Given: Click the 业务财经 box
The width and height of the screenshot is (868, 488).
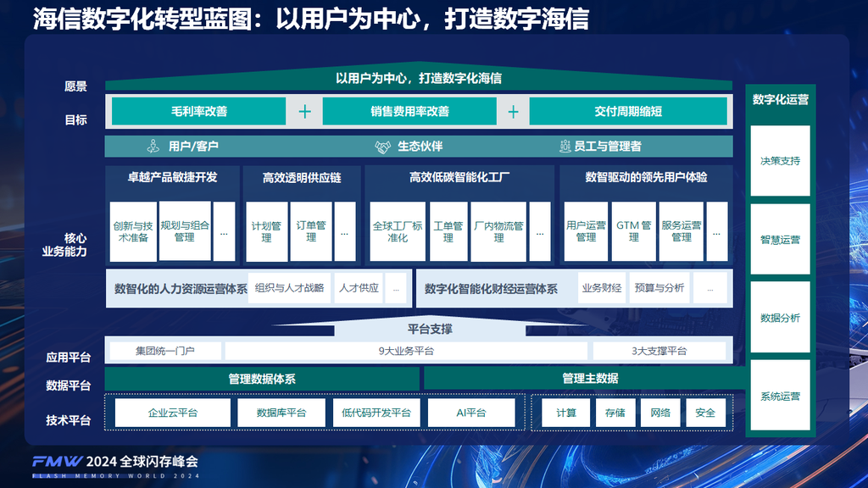Looking at the screenshot, I should (602, 288).
